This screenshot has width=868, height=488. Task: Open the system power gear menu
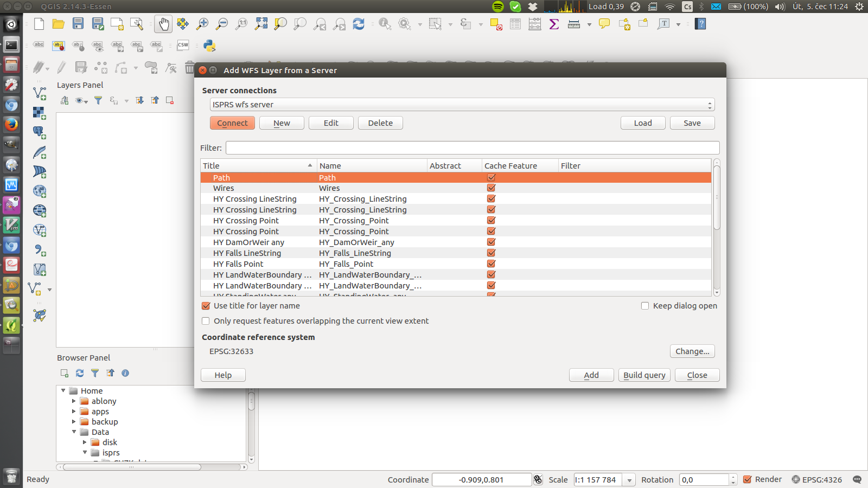[x=859, y=7]
